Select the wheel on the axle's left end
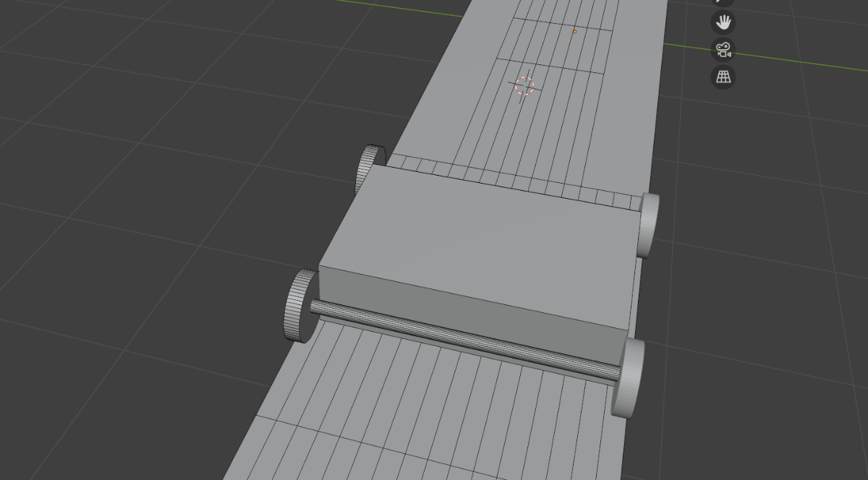868x480 pixels. [x=301, y=306]
